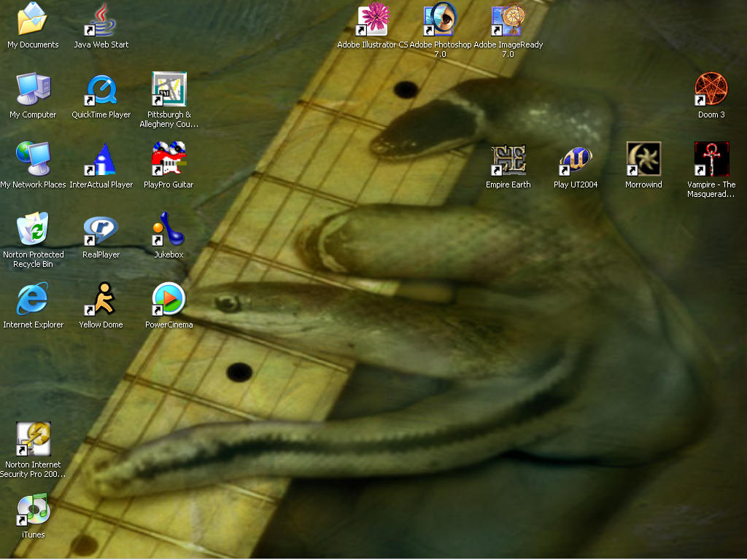Open the Adobe ImageReady 7.0 shortcut

(x=508, y=19)
